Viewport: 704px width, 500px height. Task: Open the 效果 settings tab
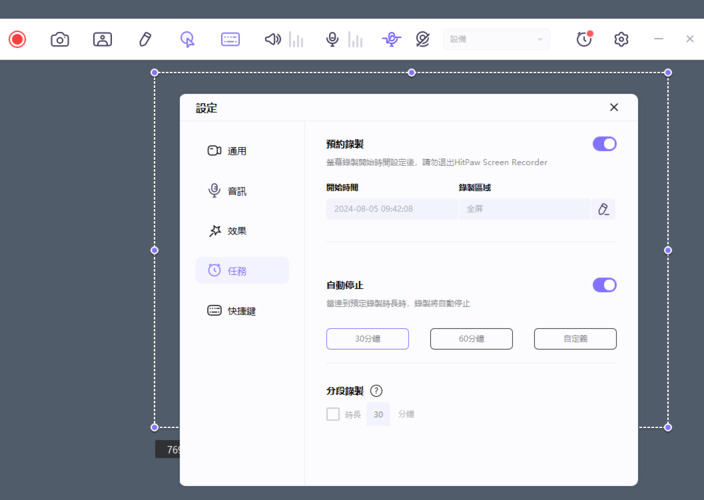click(x=242, y=231)
